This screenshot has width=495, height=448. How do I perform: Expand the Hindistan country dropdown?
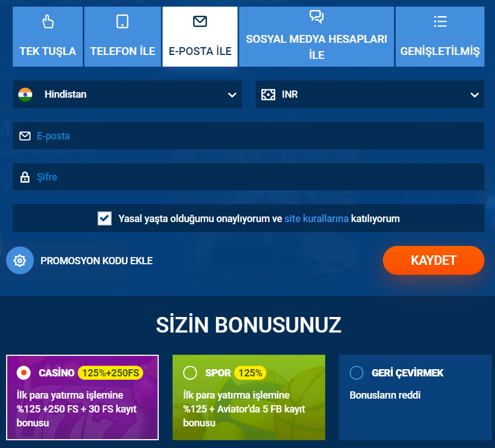(x=127, y=94)
